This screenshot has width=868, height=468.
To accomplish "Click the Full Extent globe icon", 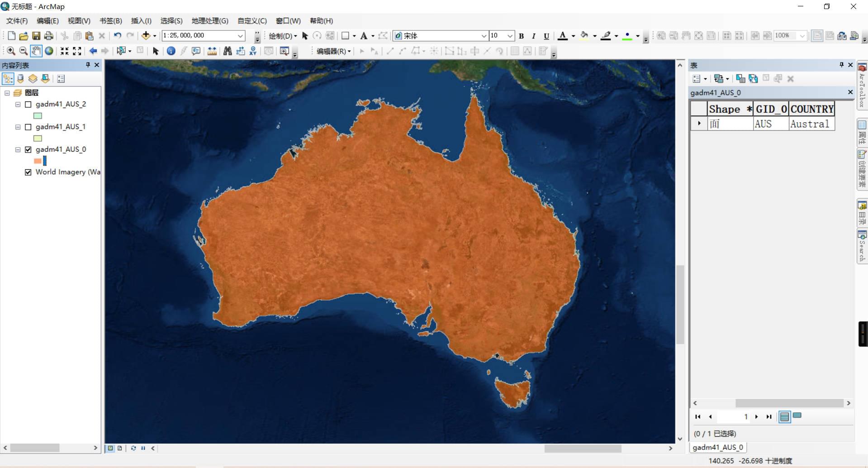I will pyautogui.click(x=49, y=51).
